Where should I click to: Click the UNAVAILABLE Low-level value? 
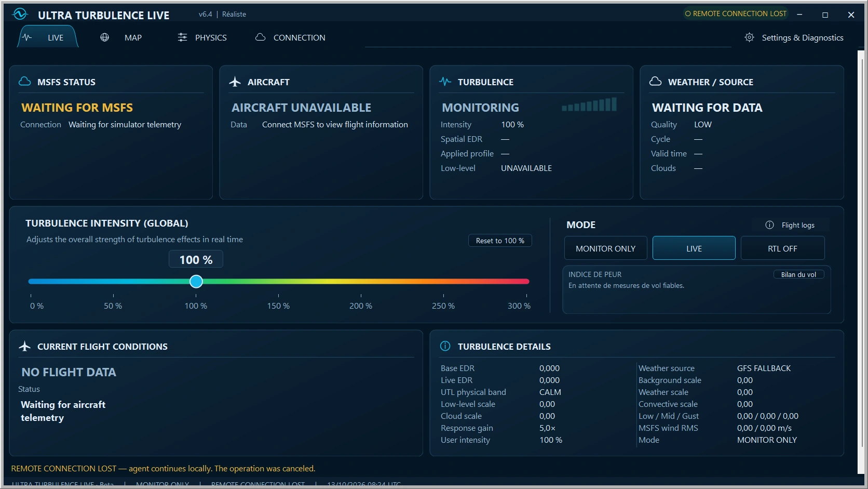526,168
